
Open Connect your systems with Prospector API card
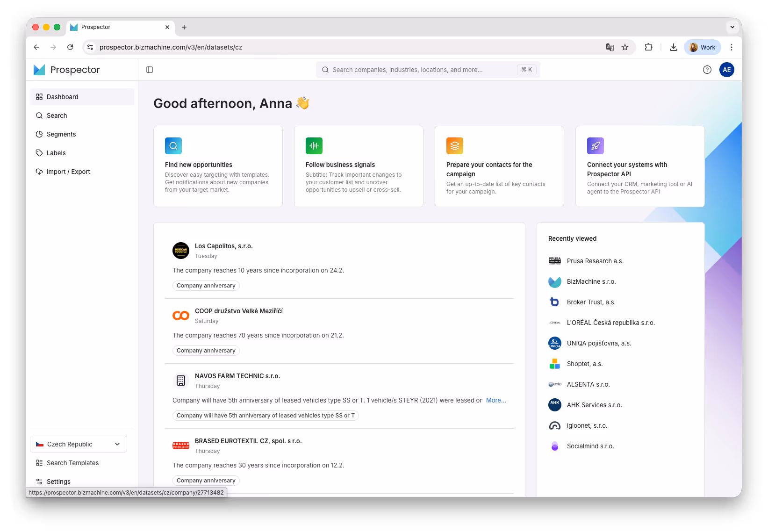(640, 166)
